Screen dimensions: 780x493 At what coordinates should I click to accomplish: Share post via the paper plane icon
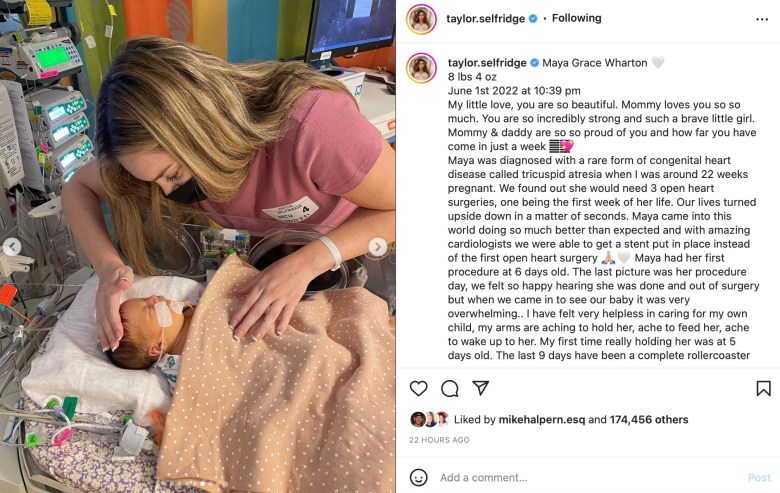pyautogui.click(x=481, y=388)
